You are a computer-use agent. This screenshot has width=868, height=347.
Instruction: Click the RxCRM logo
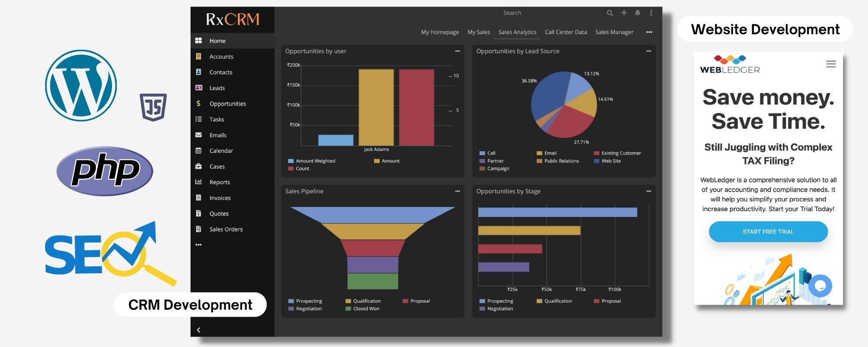[233, 19]
